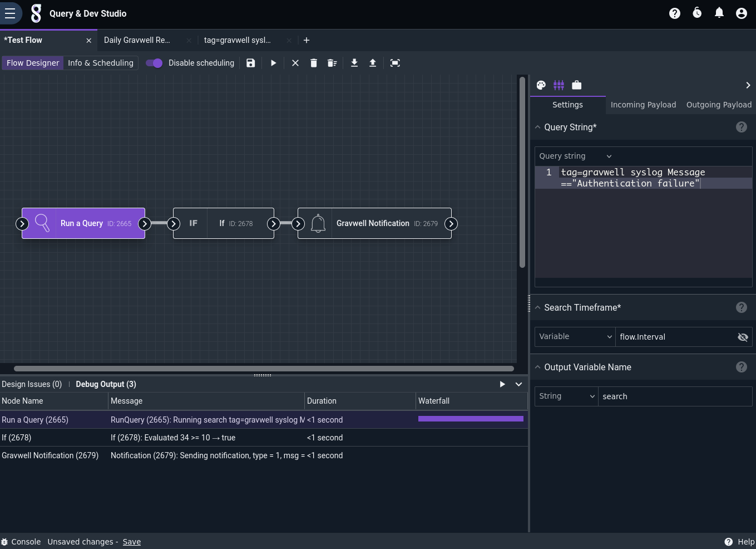Image resolution: width=756 pixels, height=549 pixels.
Task: Close the Test Flow tab
Action: pyautogui.click(x=88, y=41)
